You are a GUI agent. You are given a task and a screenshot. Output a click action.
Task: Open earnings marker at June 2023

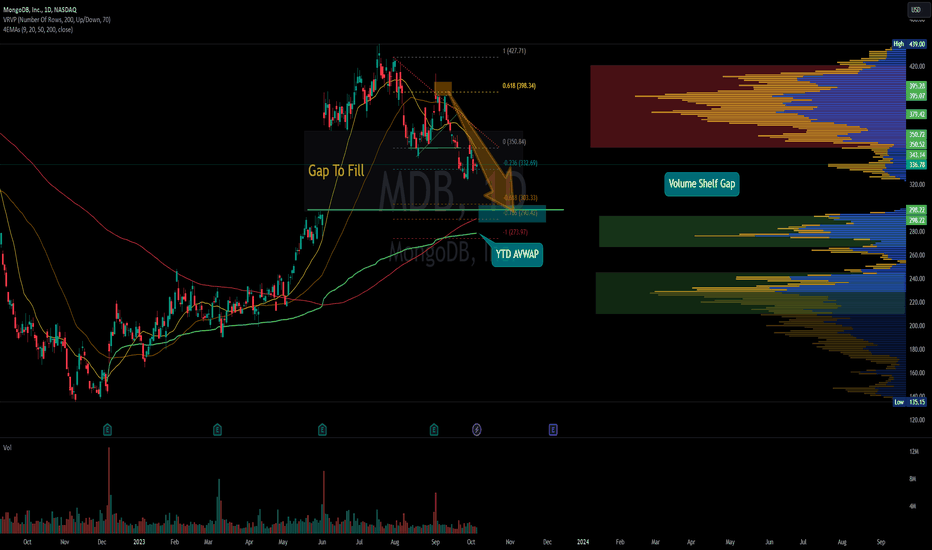click(322, 429)
